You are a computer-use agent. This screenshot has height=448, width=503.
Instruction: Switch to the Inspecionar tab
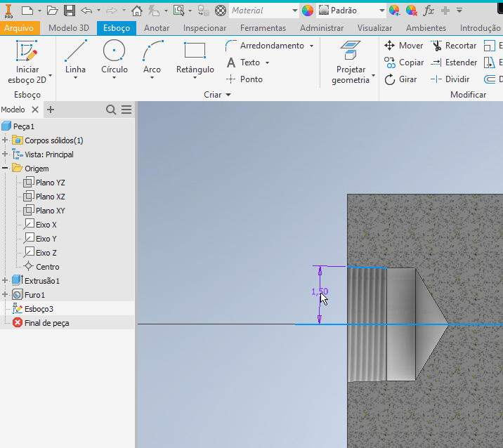click(204, 28)
